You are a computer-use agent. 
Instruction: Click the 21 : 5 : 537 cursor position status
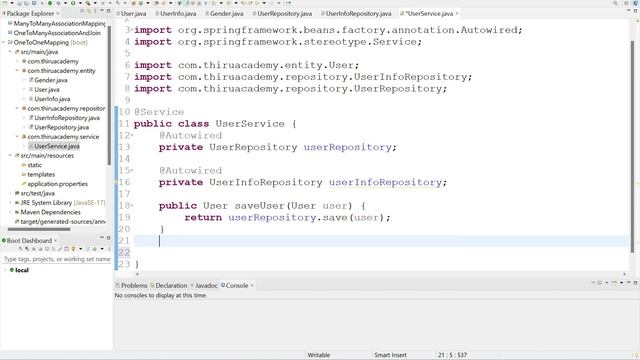(x=452, y=355)
